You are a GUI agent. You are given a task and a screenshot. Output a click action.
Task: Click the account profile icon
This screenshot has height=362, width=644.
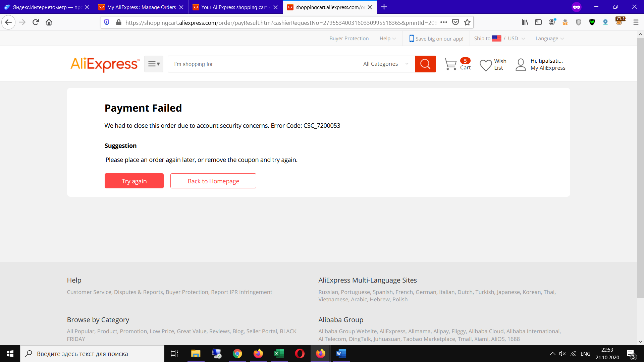pos(521,65)
